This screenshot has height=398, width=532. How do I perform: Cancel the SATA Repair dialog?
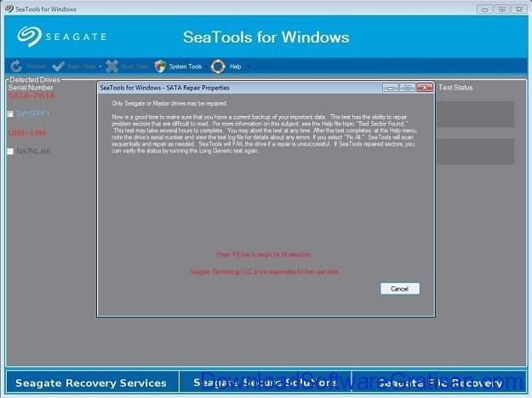point(400,289)
